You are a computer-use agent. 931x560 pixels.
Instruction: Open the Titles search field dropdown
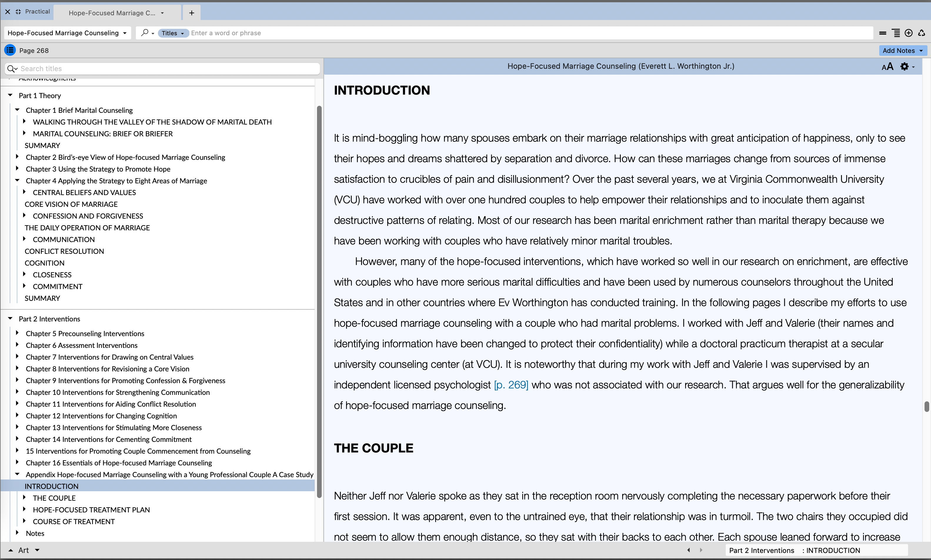(x=173, y=33)
